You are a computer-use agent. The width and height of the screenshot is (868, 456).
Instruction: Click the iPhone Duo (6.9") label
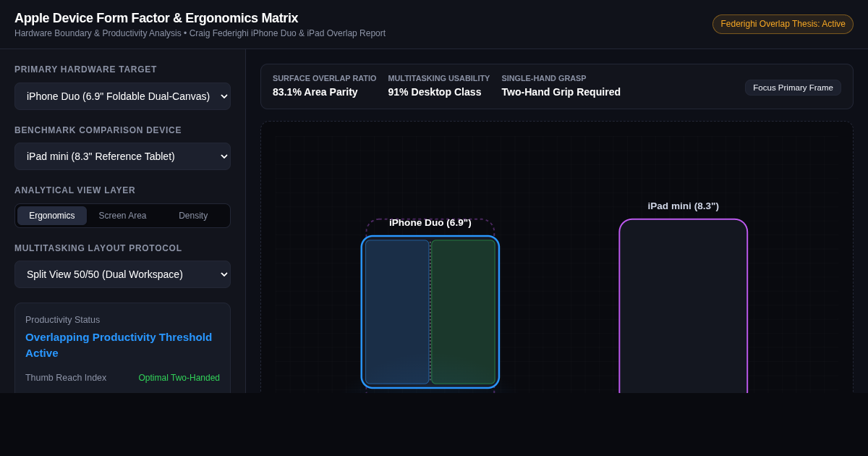430,223
